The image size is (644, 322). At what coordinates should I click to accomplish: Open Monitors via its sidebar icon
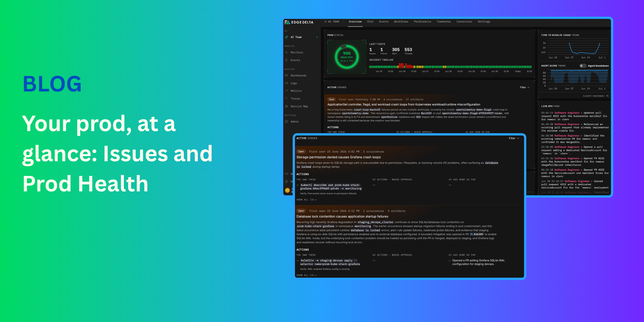pyautogui.click(x=286, y=52)
